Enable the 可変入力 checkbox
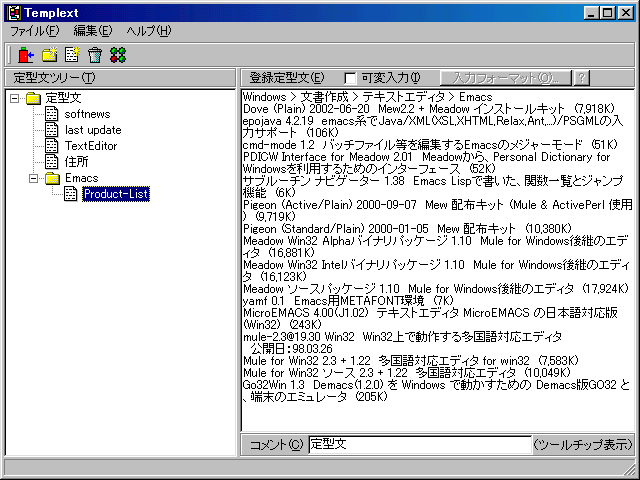Image resolution: width=640 pixels, height=480 pixels. coord(350,78)
